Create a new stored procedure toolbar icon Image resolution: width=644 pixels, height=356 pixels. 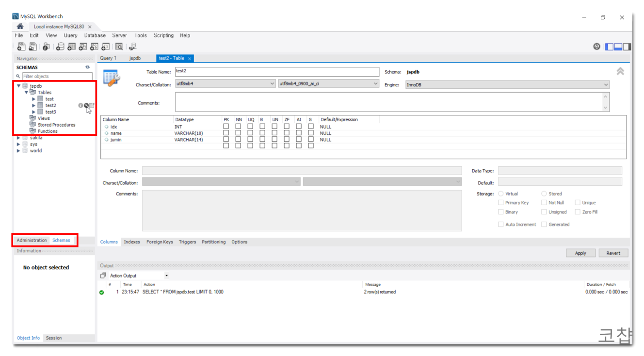point(94,47)
